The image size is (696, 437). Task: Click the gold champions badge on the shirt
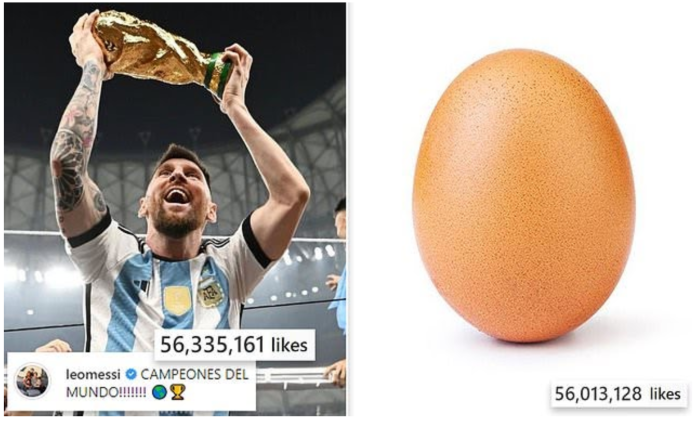177,300
